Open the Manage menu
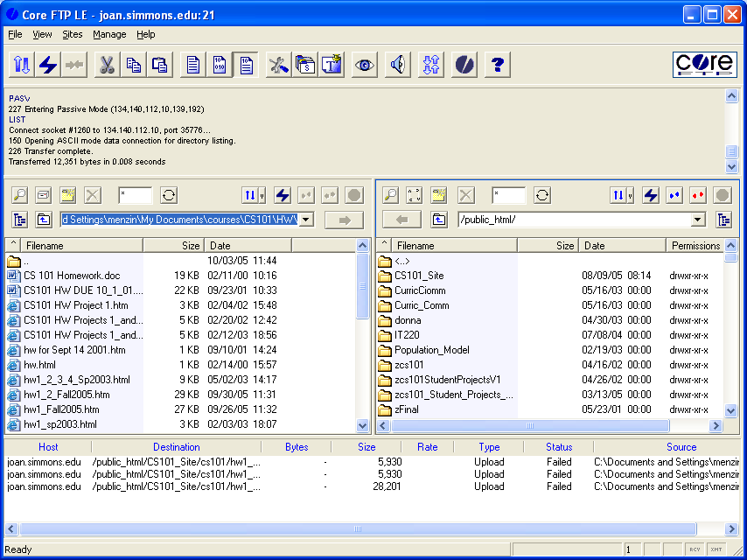Image resolution: width=747 pixels, height=560 pixels. tap(109, 34)
